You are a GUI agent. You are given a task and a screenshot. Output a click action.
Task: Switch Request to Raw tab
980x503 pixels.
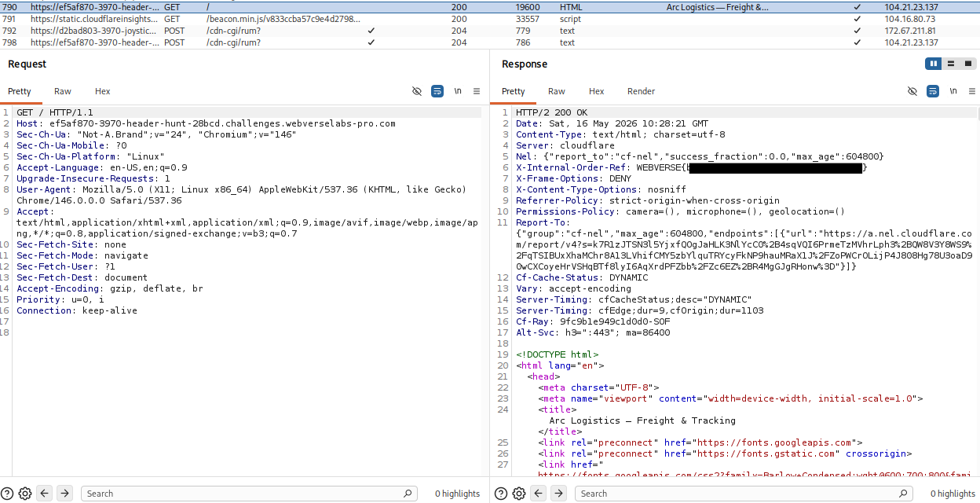pos(63,91)
